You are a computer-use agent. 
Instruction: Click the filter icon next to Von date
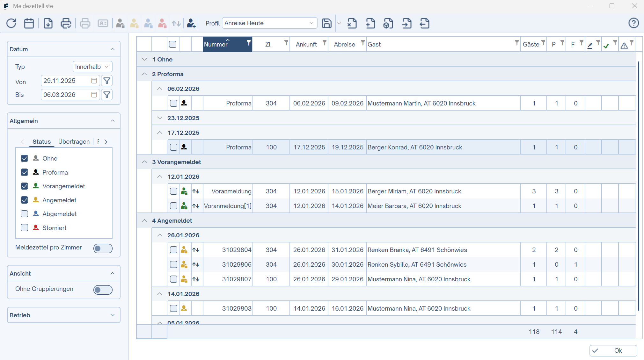click(107, 81)
